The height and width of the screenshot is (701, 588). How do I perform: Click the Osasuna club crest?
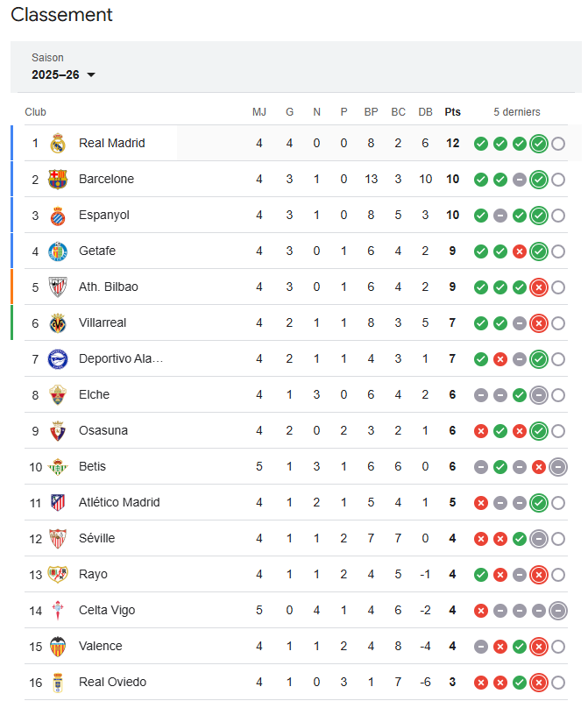(x=58, y=430)
